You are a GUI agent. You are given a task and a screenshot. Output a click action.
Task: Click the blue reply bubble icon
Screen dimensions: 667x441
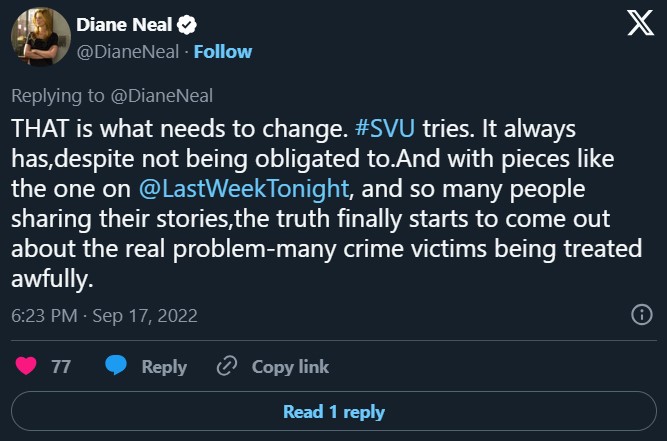click(x=116, y=367)
